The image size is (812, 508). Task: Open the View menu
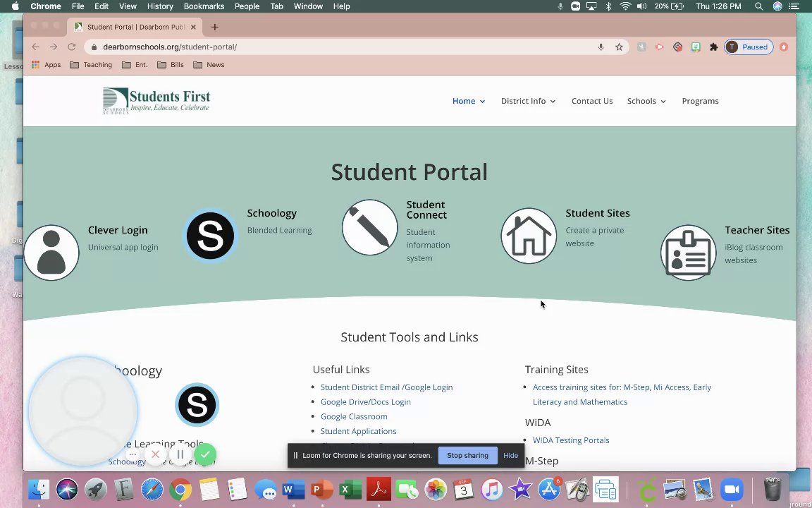tap(128, 6)
